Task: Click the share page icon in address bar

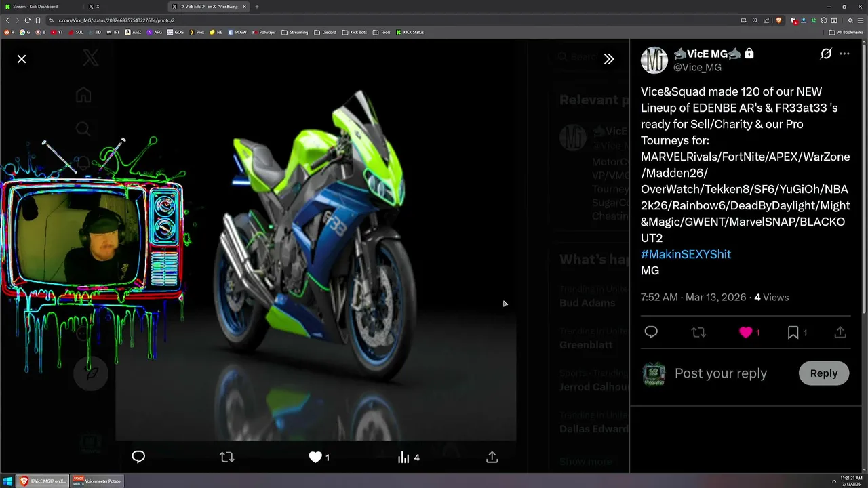Action: (x=766, y=20)
